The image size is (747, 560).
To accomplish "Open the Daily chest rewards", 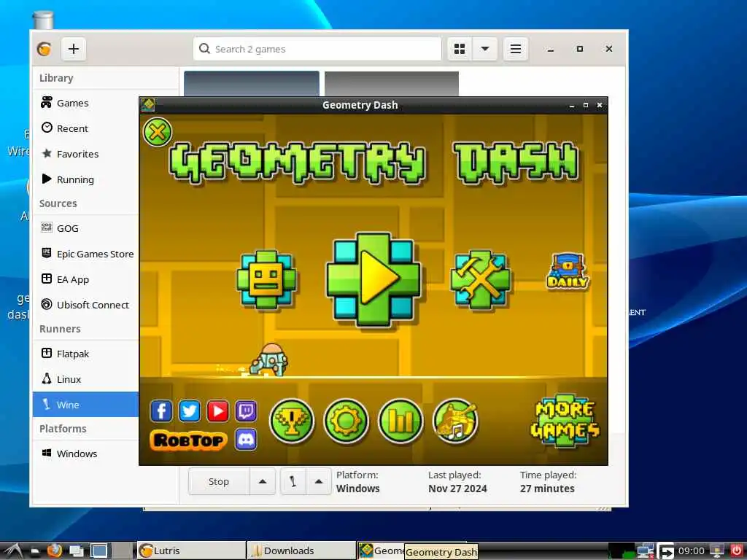I will click(568, 271).
